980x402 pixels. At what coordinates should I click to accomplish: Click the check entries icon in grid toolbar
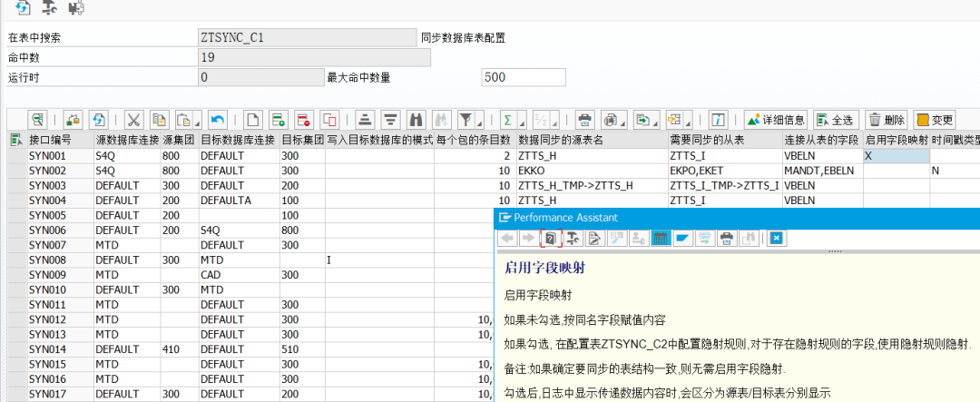73,120
